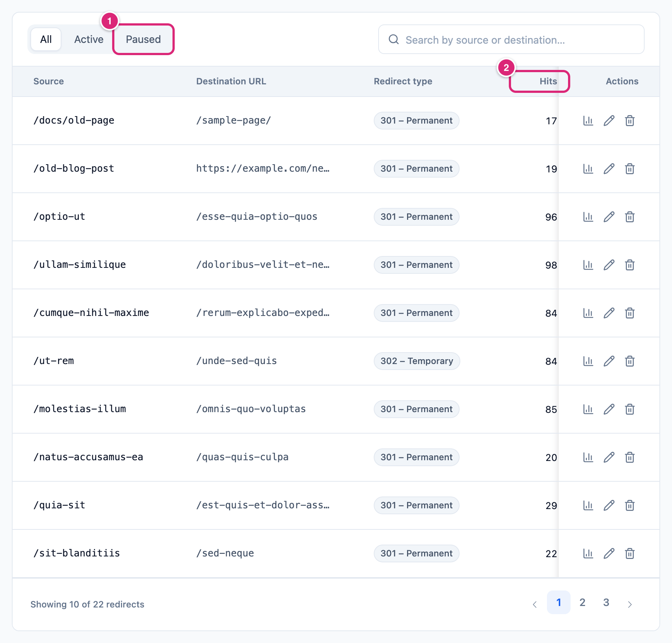Image resolution: width=672 pixels, height=643 pixels.
Task: Edit the /sit-blanditiis redirect
Action: pos(609,553)
